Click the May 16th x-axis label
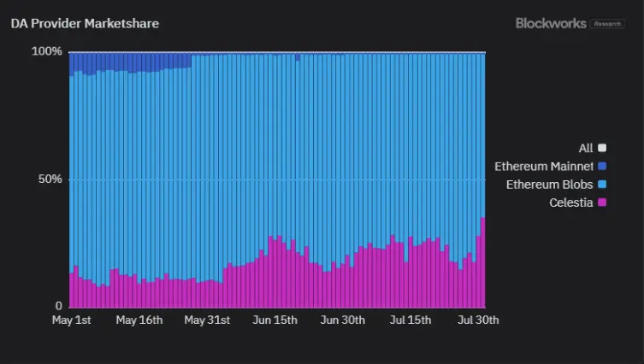The width and height of the screenshot is (644, 364). pyautogui.click(x=139, y=320)
